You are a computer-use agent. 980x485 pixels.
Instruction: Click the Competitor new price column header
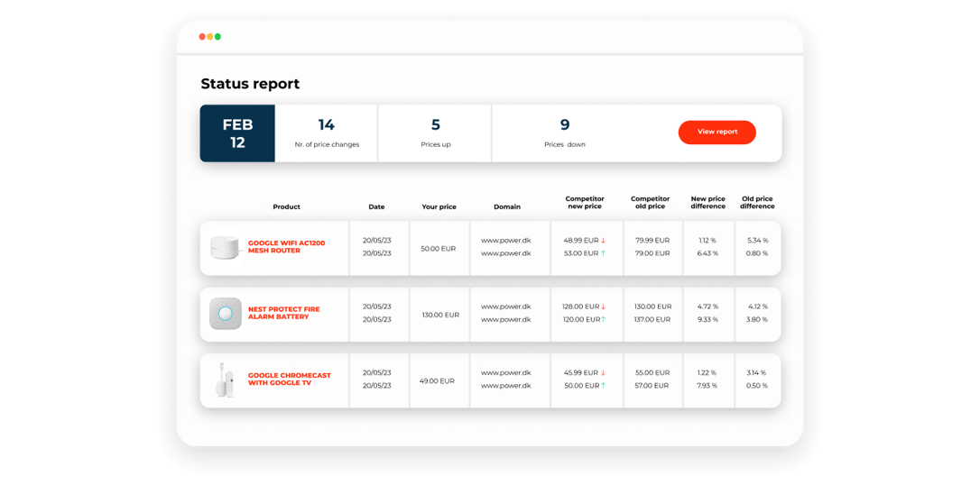pyautogui.click(x=585, y=202)
